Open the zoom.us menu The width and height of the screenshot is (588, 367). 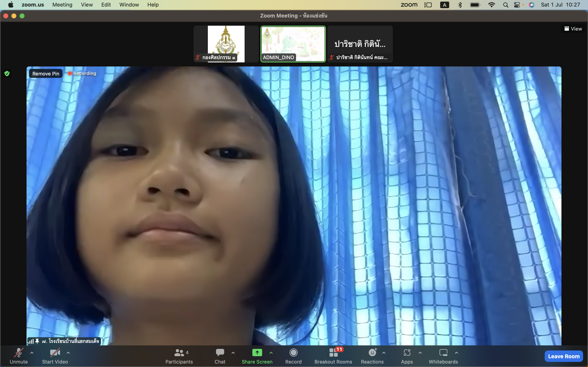[x=33, y=5]
